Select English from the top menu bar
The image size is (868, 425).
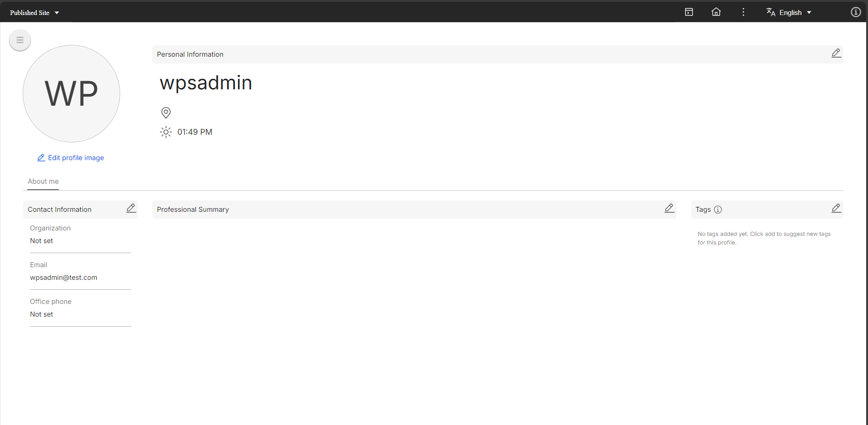coord(790,12)
